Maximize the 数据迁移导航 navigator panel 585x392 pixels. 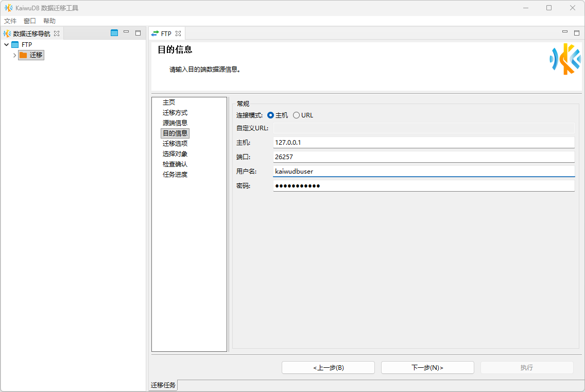tap(138, 33)
